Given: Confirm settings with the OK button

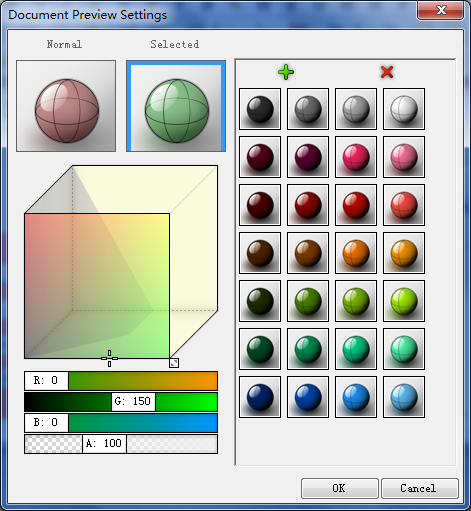Looking at the screenshot, I should coord(340,488).
